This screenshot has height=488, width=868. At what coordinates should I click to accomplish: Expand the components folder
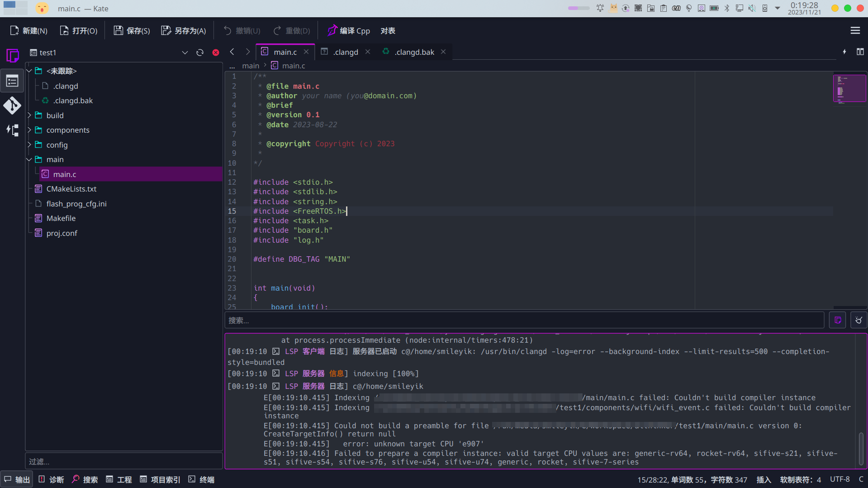[x=29, y=130]
